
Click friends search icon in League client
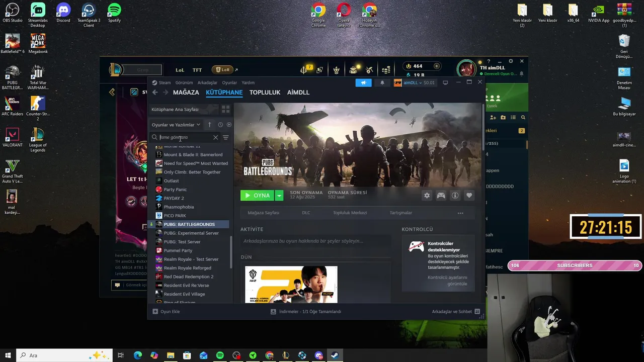523,117
